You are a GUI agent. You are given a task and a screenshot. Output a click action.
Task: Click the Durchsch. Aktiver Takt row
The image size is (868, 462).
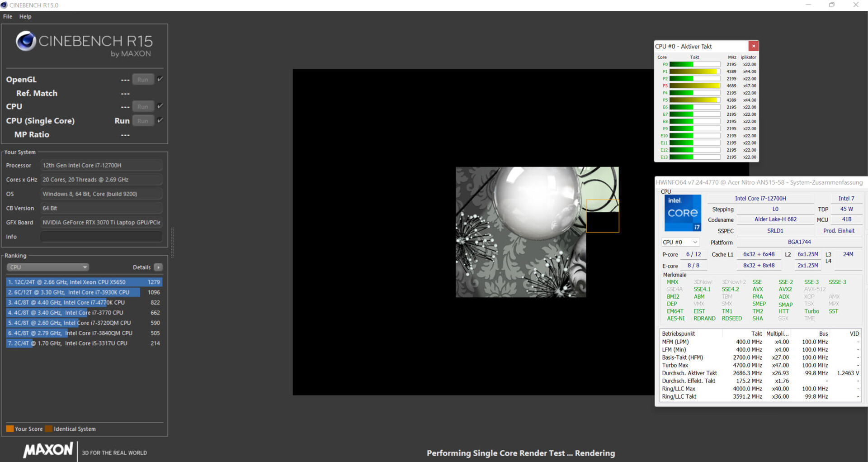pos(760,373)
